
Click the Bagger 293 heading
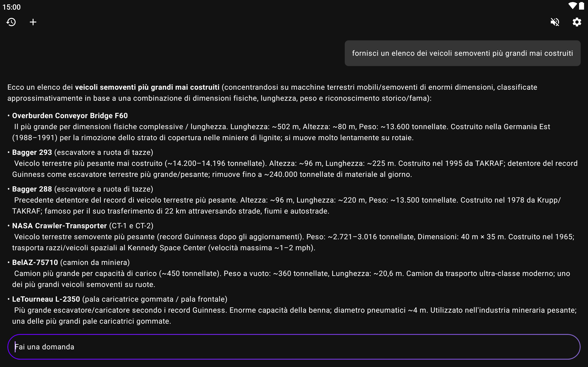coord(32,152)
